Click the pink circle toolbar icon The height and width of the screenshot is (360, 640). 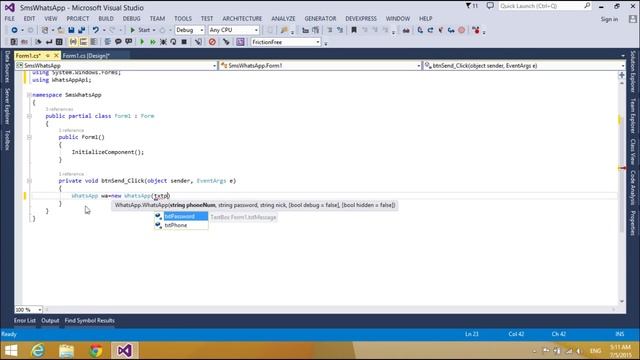(462, 30)
